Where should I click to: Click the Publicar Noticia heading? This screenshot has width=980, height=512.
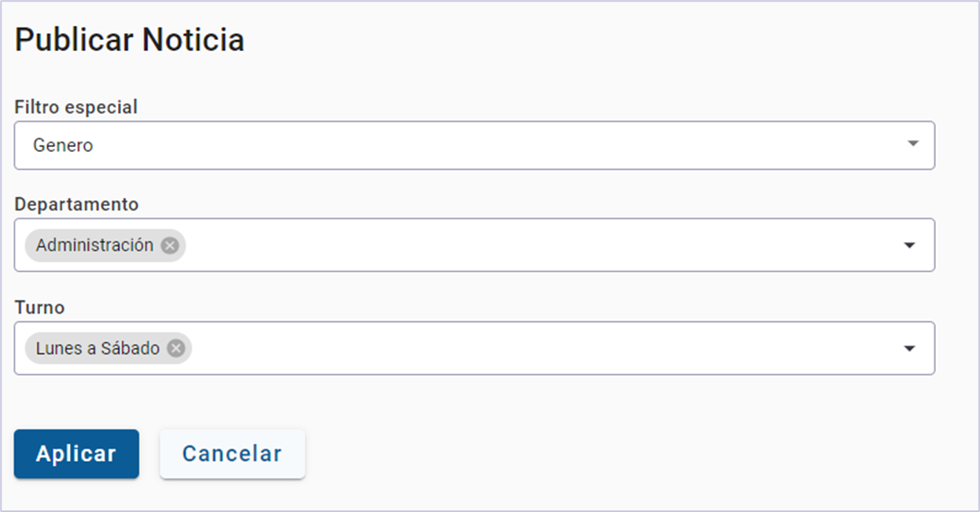click(x=129, y=40)
